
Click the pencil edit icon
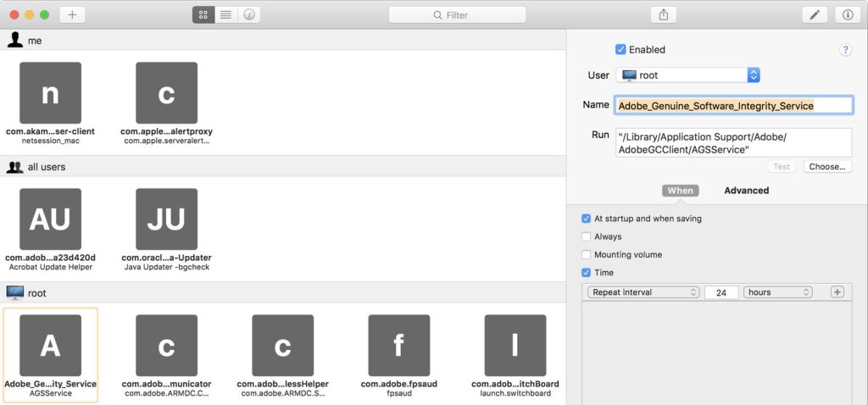point(814,15)
